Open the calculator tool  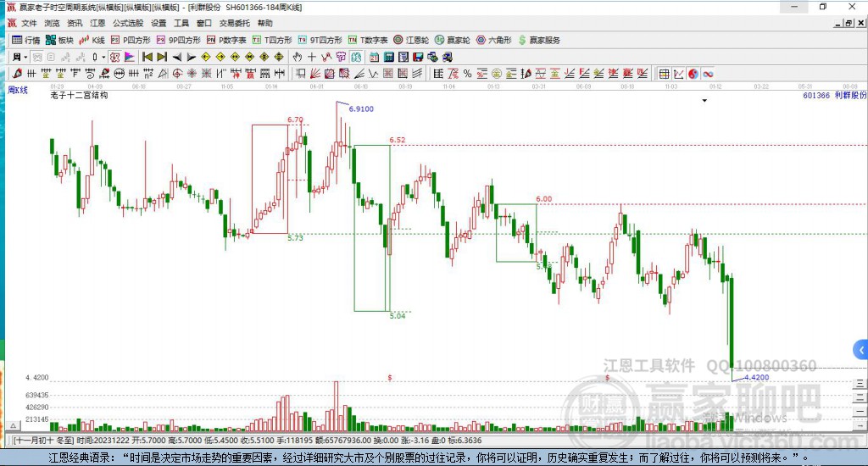tap(388, 57)
